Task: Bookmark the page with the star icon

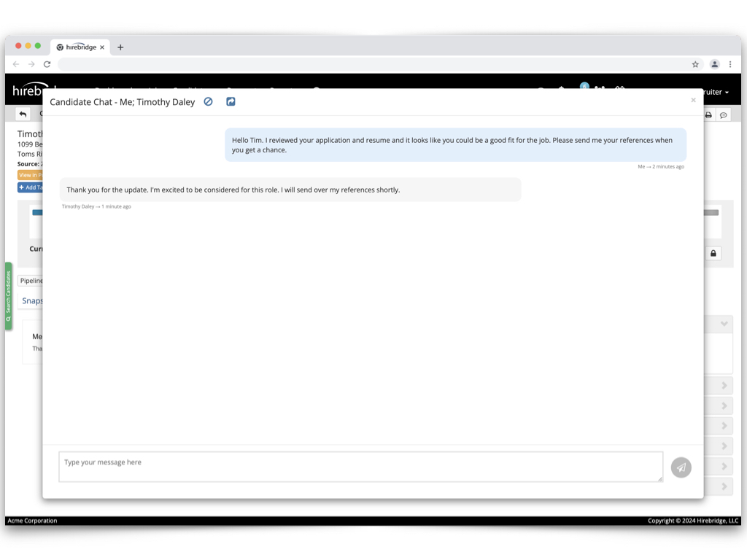Action: [695, 64]
